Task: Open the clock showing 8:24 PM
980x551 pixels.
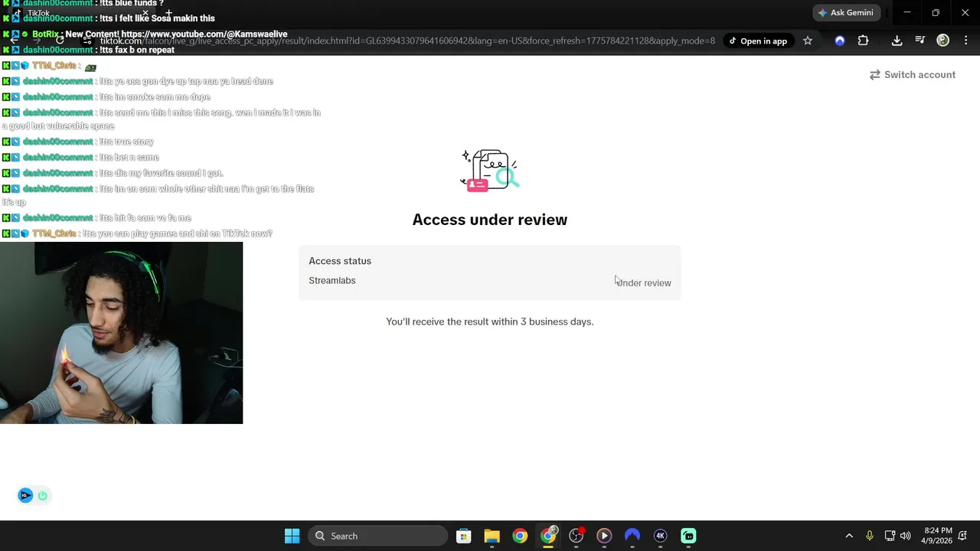Action: tap(938, 536)
